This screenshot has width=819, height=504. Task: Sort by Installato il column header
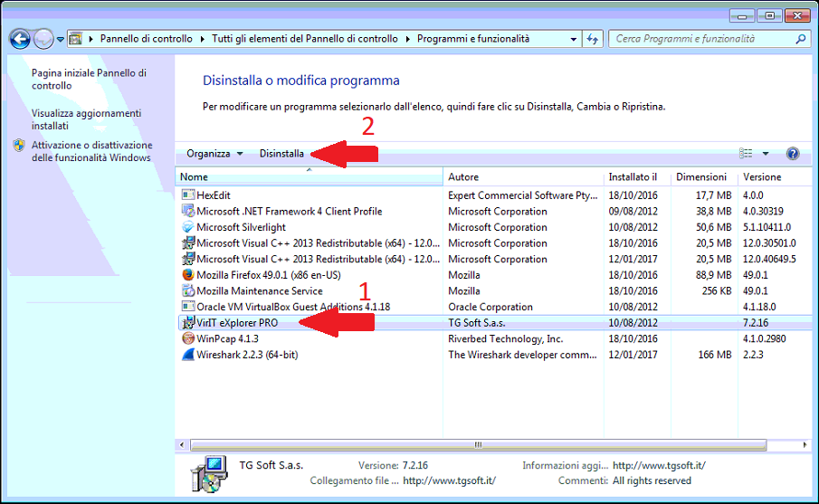click(637, 177)
